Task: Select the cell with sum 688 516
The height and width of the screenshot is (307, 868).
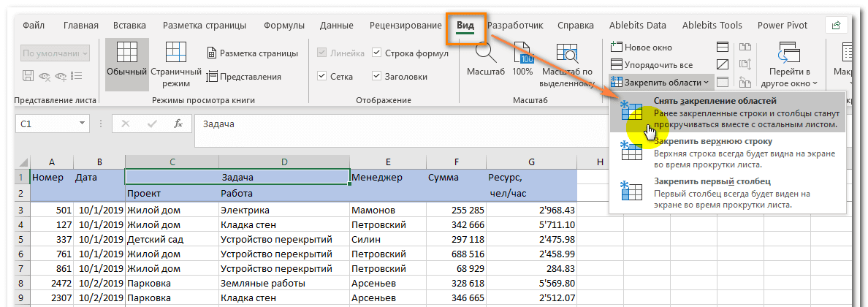Action: point(456,254)
